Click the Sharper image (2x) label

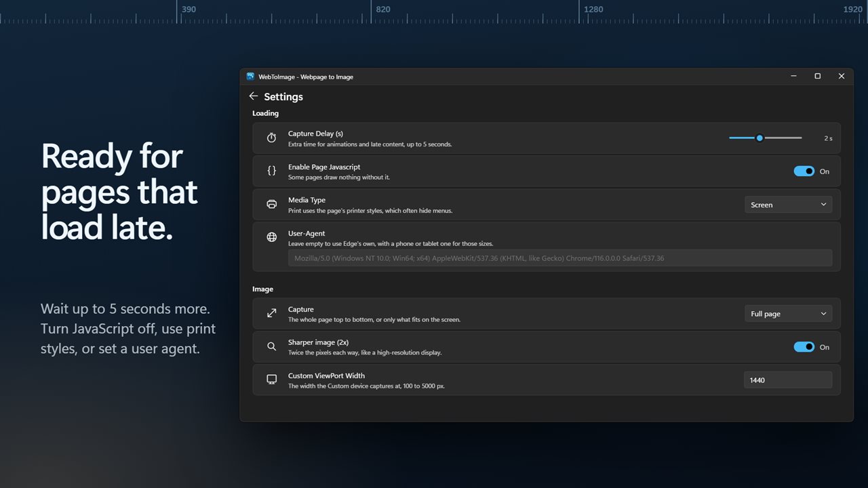point(318,342)
